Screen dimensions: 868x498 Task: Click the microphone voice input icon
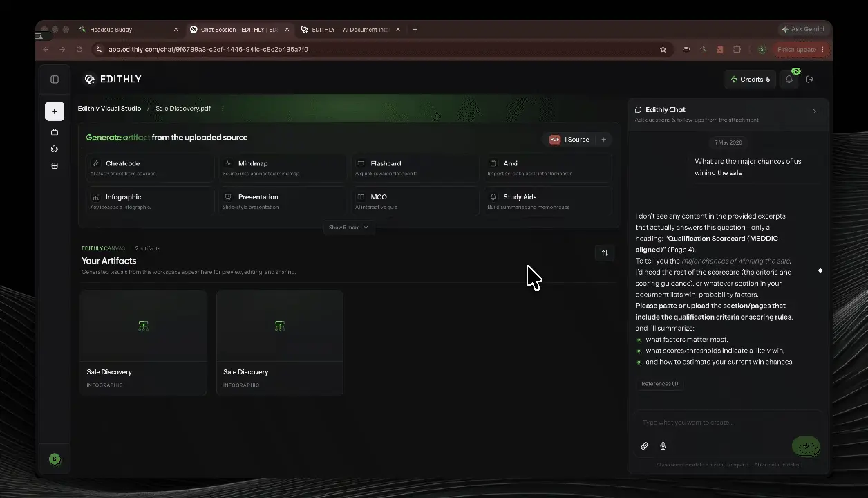663,446
